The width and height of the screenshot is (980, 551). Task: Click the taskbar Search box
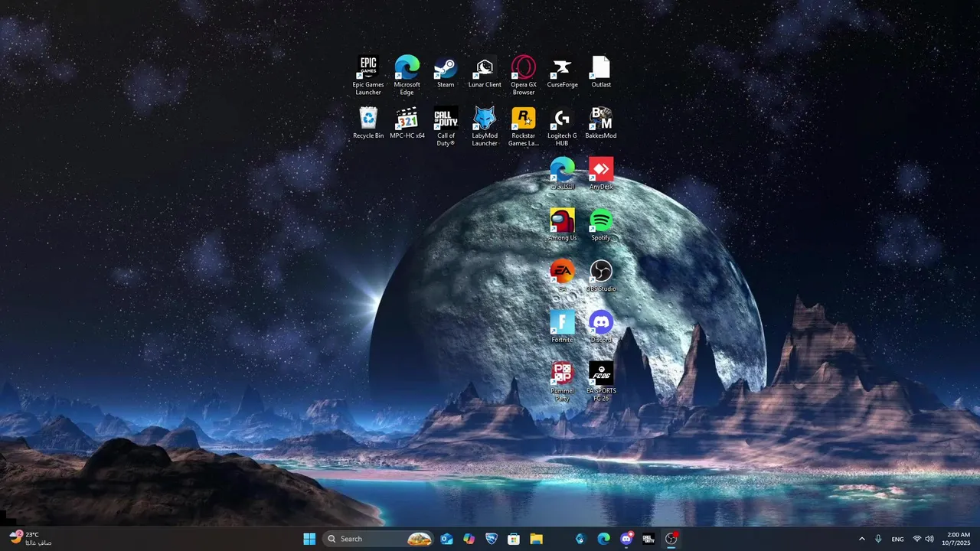(x=377, y=539)
